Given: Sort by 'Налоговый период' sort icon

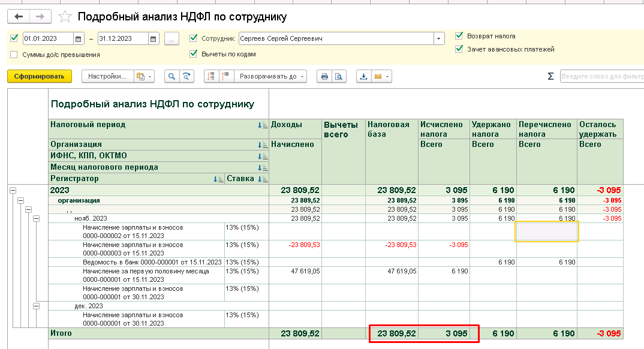Looking at the screenshot, I should (x=263, y=125).
